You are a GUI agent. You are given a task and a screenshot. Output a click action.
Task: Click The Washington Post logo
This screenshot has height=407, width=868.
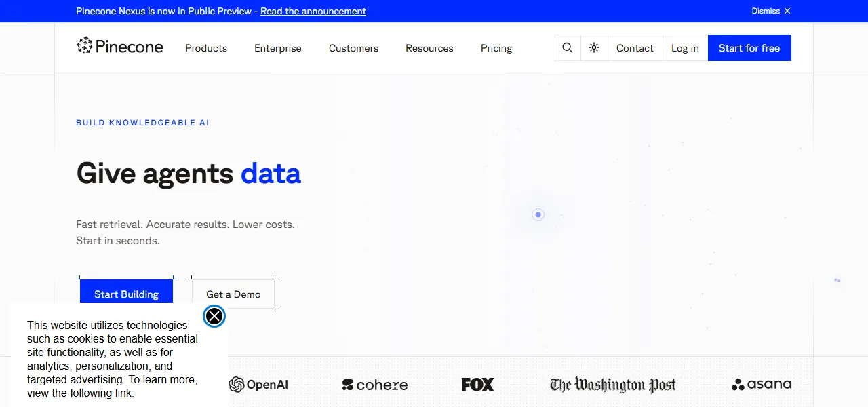613,385
